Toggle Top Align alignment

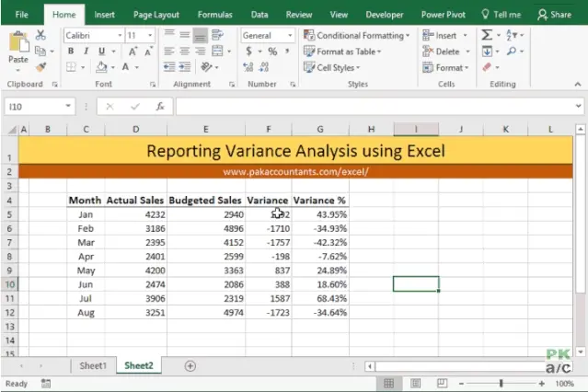169,35
